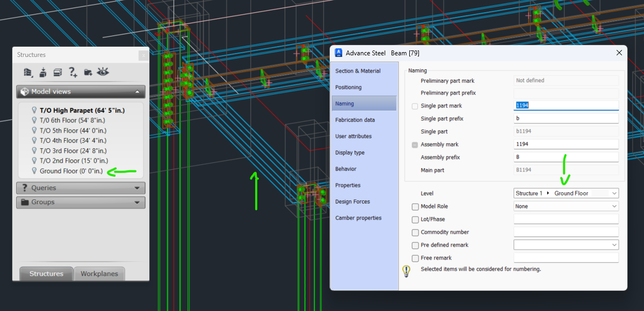Enable the Lot/Phase checkbox

point(415,219)
